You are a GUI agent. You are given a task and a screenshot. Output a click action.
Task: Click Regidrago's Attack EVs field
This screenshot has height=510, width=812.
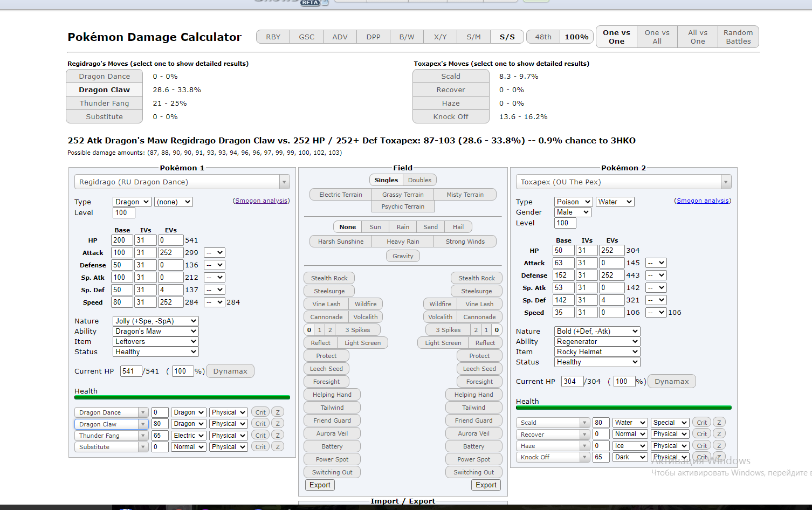pyautogui.click(x=170, y=252)
